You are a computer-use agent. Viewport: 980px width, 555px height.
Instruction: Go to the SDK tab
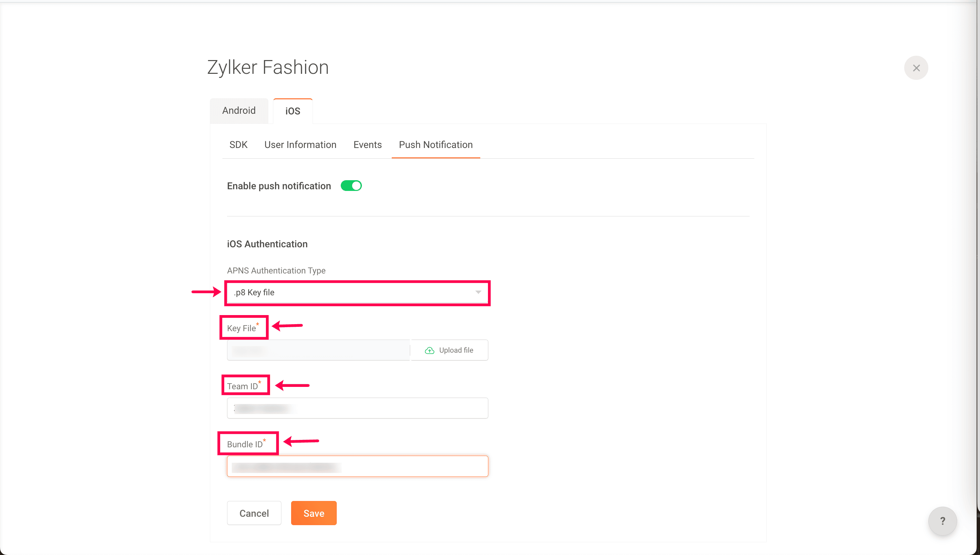click(x=238, y=145)
